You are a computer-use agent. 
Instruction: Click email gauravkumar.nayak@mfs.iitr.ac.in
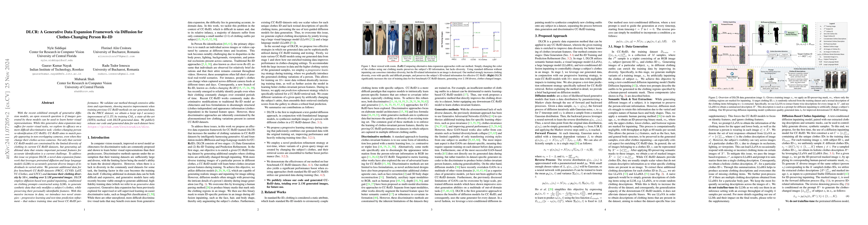56,73
